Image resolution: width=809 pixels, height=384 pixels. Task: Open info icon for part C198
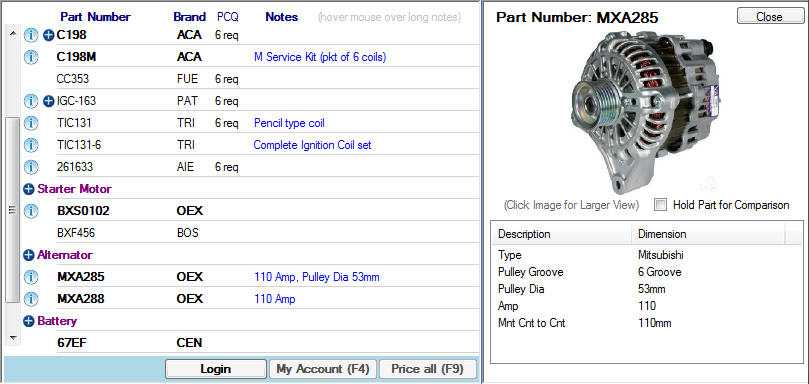point(31,36)
